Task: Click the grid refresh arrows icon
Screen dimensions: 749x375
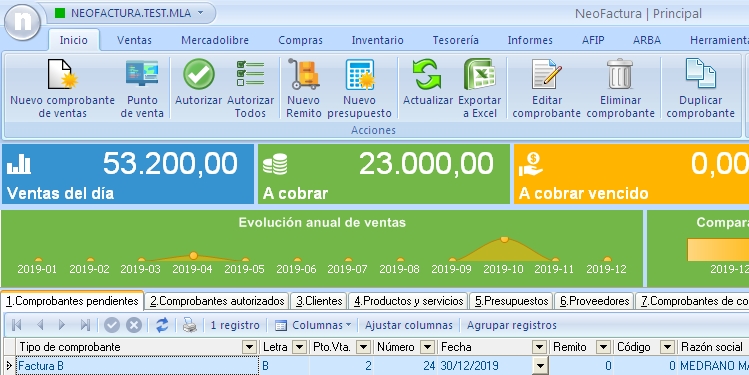Action: pos(162,325)
